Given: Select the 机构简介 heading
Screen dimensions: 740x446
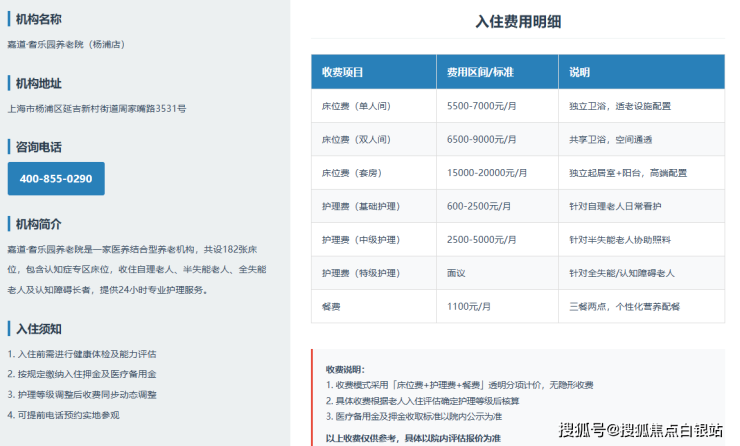Looking at the screenshot, I should 39,224.
